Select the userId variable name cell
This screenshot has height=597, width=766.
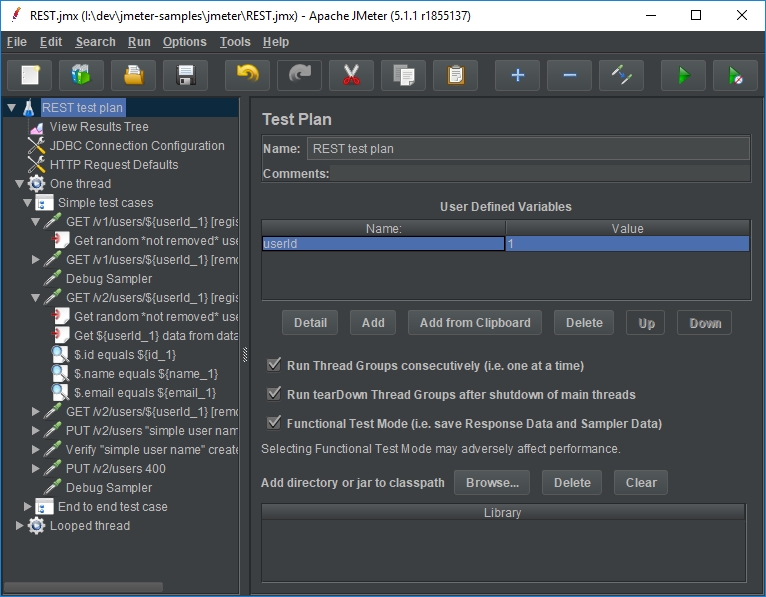click(383, 243)
